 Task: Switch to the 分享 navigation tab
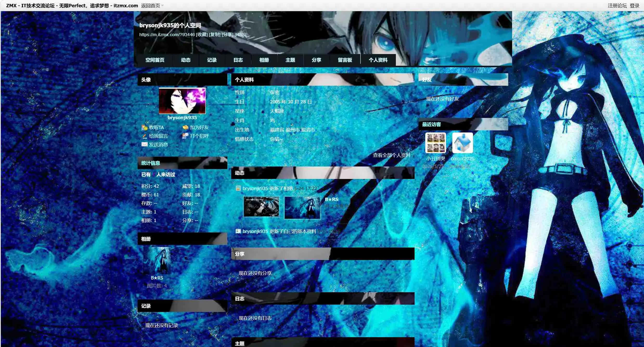316,60
